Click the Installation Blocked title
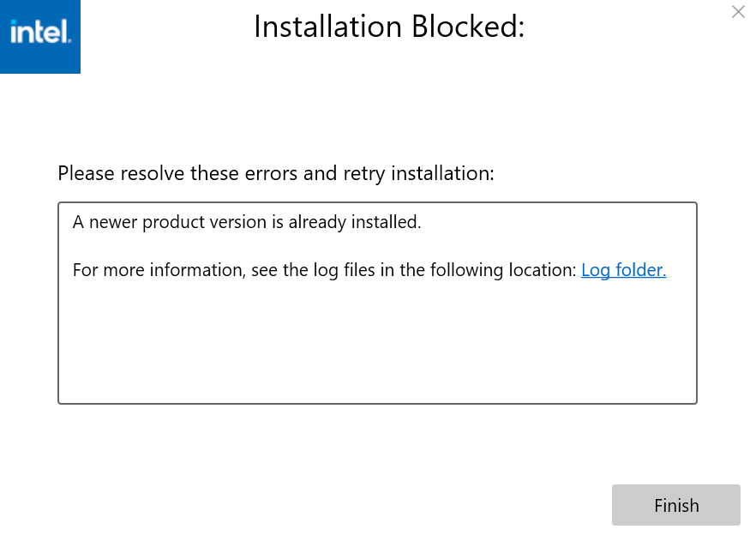Image resolution: width=756 pixels, height=535 pixels. (388, 27)
